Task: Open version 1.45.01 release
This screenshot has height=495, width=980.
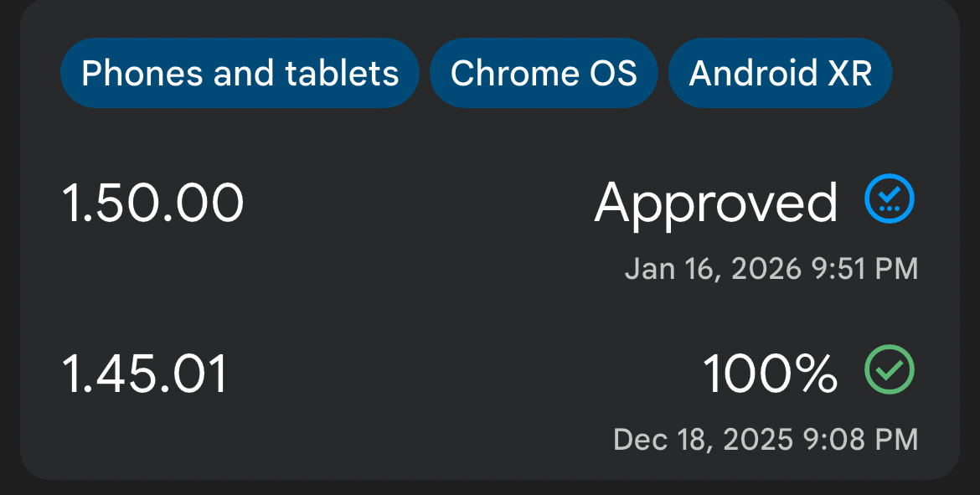Action: coord(145,374)
